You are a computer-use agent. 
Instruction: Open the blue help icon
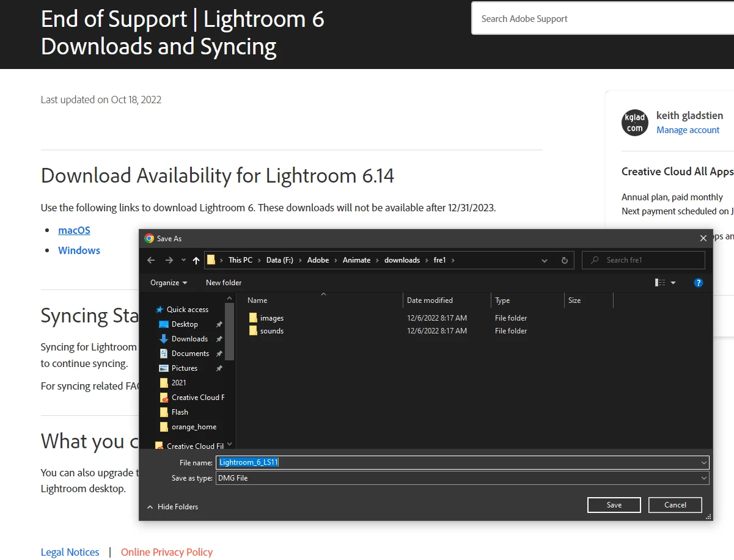tap(699, 283)
